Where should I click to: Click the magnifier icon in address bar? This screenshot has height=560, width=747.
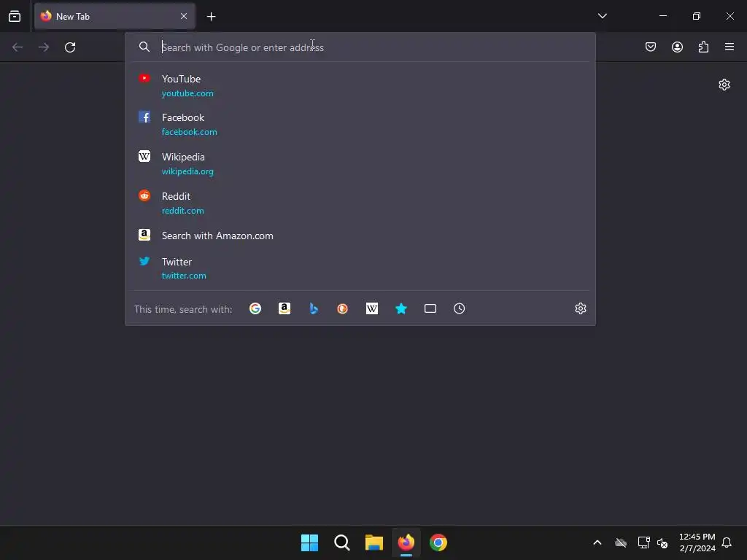coord(144,47)
